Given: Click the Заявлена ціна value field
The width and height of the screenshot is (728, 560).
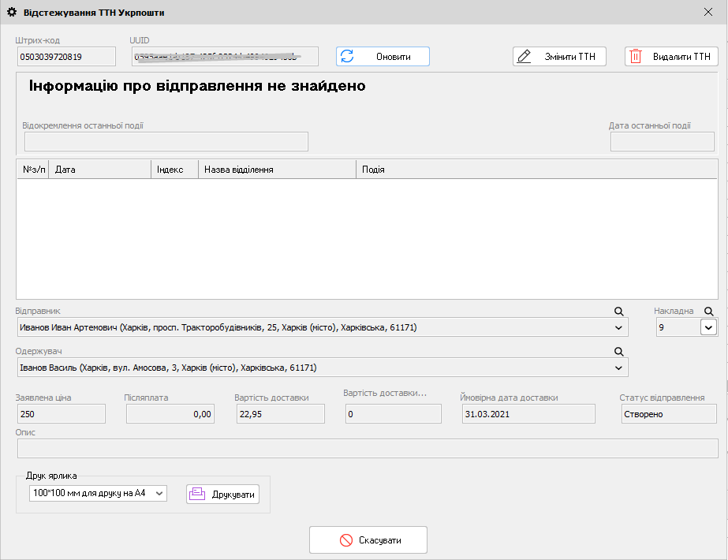Looking at the screenshot, I should pyautogui.click(x=60, y=414).
